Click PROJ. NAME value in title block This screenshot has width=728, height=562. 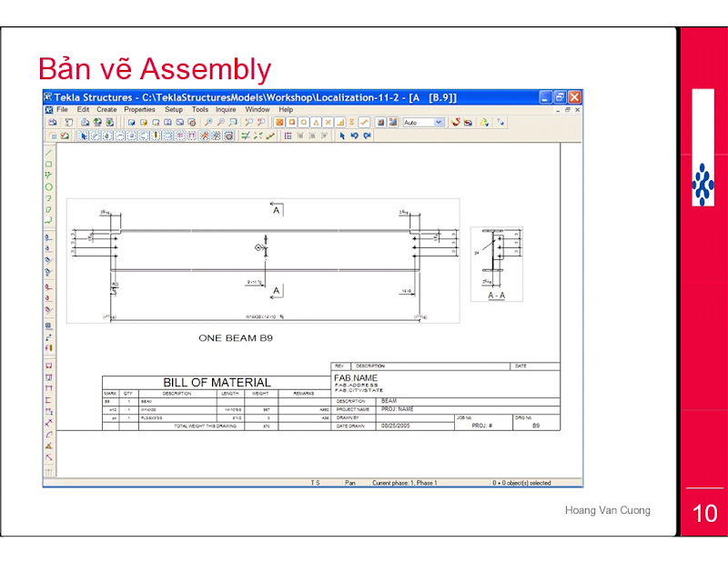(398, 409)
